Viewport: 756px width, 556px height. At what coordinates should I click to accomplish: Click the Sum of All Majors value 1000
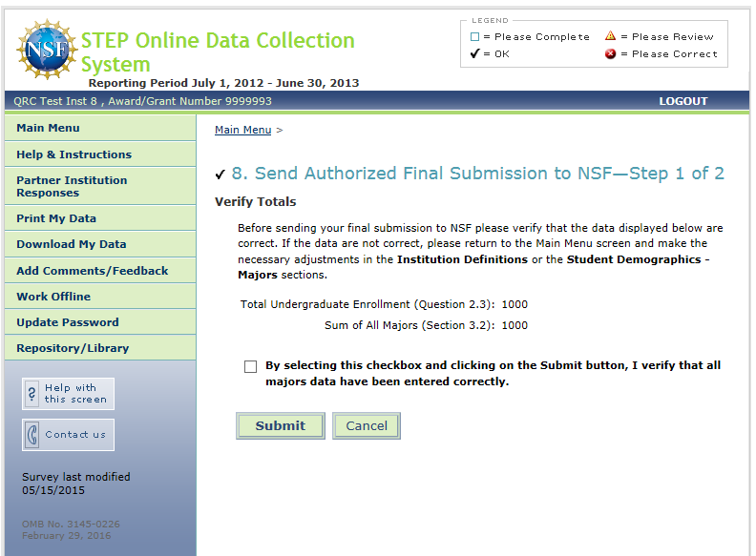coord(514,326)
